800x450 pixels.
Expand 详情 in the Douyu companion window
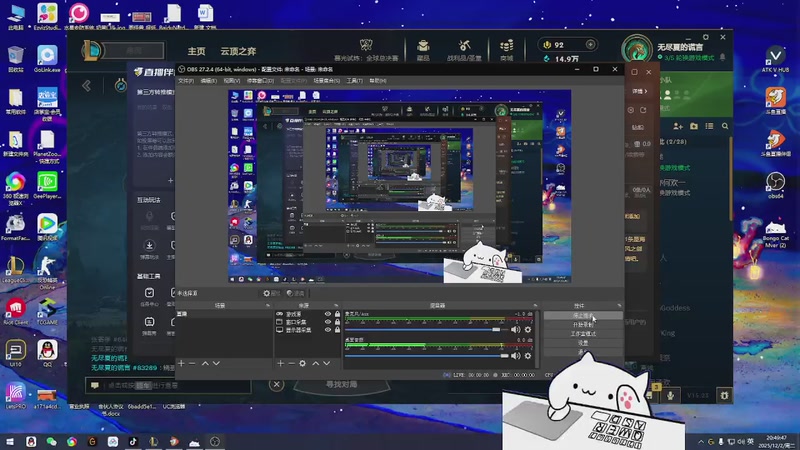pyautogui.click(x=640, y=91)
